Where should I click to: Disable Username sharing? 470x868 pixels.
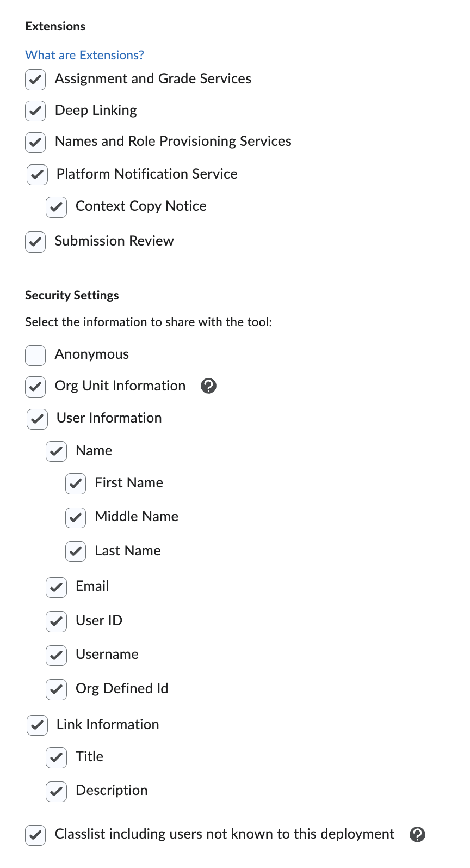pyautogui.click(x=56, y=655)
